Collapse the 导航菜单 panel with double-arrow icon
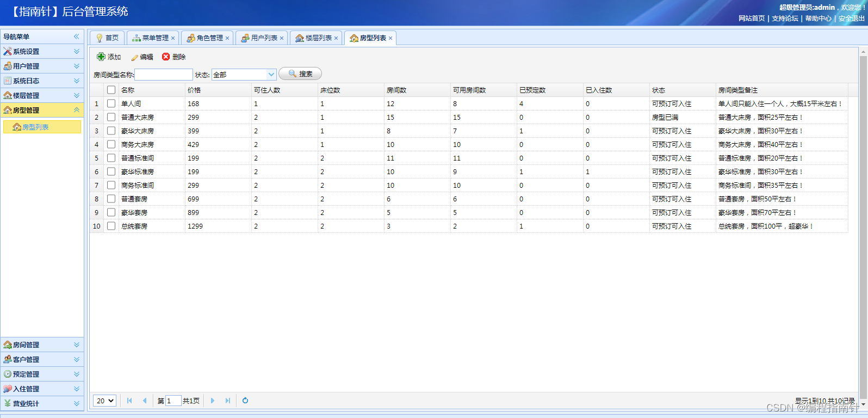 pos(77,36)
